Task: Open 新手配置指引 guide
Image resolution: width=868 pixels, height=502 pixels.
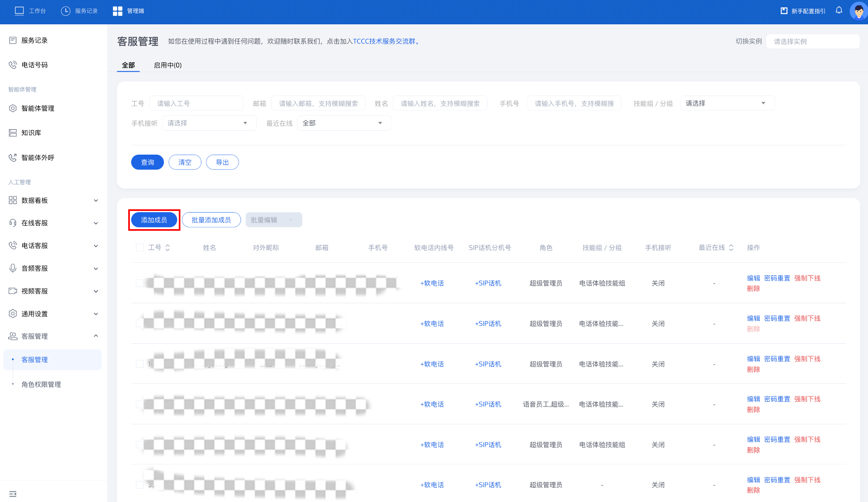Action: [803, 11]
